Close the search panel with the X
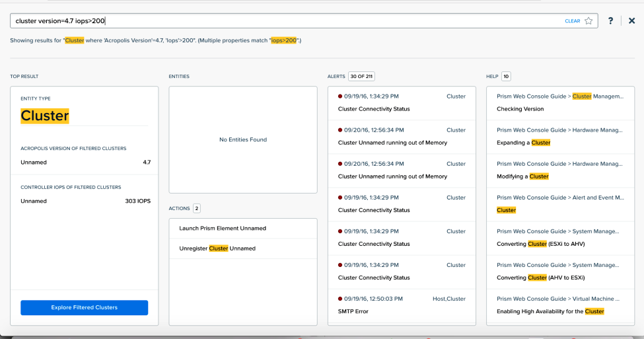Viewport: 644px width, 339px height. tap(631, 21)
